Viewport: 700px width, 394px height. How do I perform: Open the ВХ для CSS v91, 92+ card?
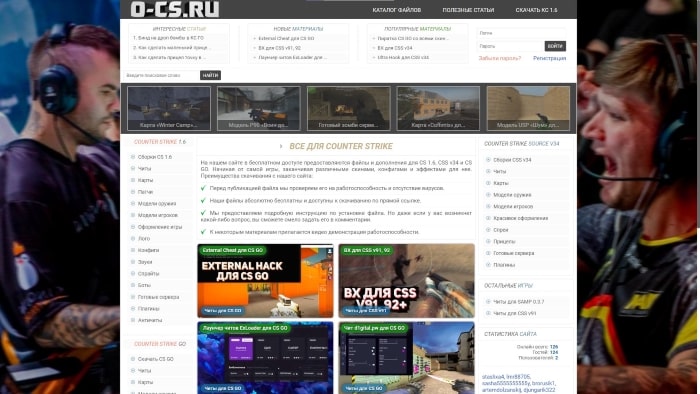(406, 281)
